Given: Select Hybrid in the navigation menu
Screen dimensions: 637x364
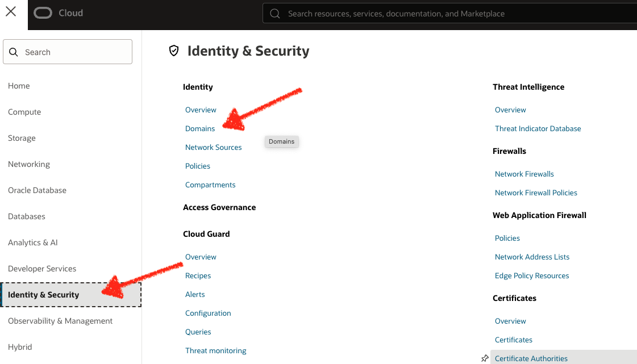Looking at the screenshot, I should [20, 347].
